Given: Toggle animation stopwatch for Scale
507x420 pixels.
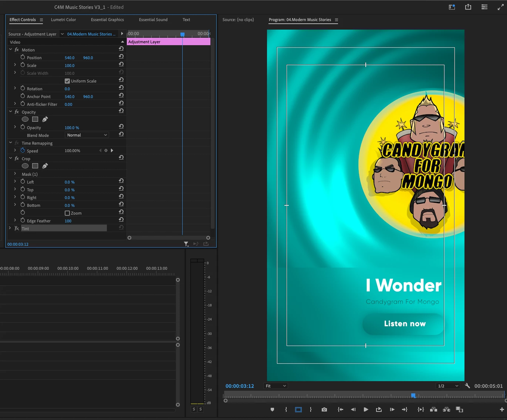Looking at the screenshot, I should (x=23, y=65).
